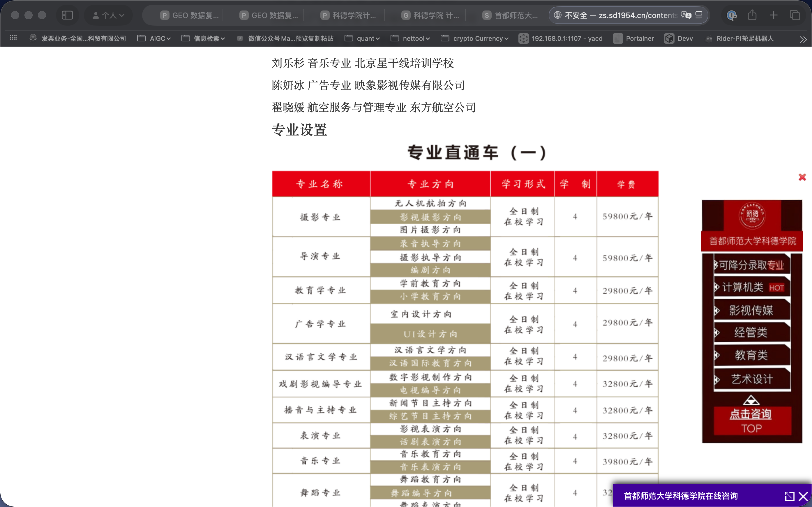Click the Share icon in toolbar
Image resolution: width=812 pixels, height=507 pixels.
click(x=752, y=15)
